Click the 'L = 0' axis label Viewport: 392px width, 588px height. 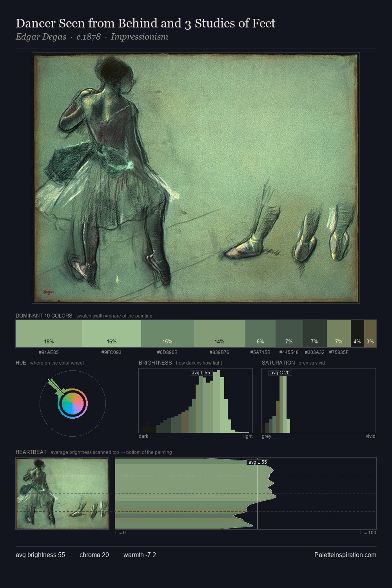pos(120,533)
